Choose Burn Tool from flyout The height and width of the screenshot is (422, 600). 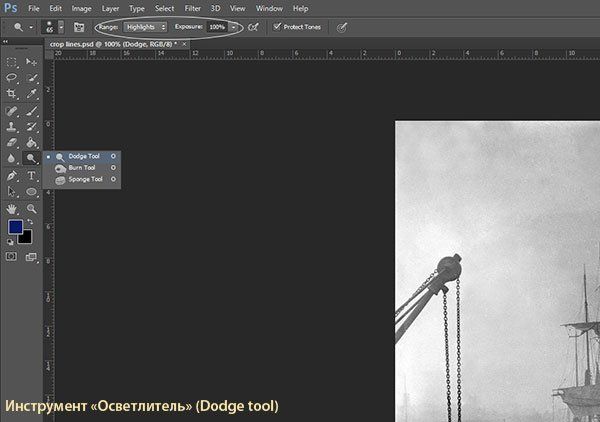(82, 168)
